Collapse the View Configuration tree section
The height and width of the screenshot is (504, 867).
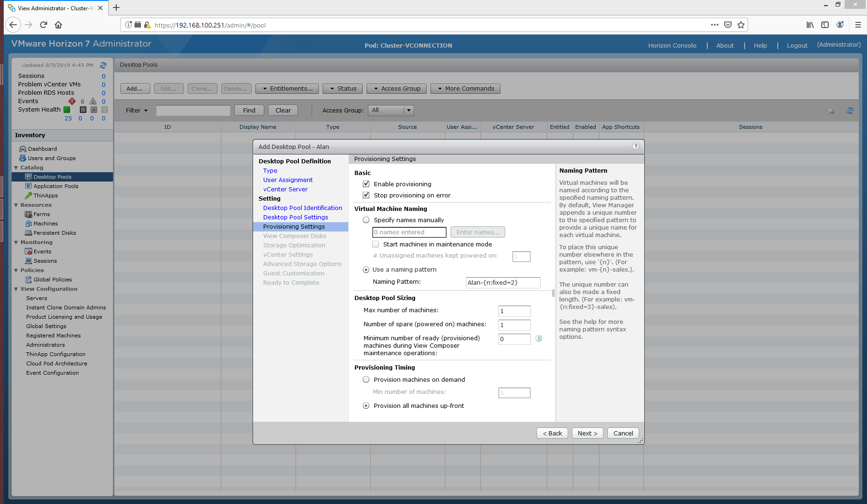pyautogui.click(x=16, y=289)
